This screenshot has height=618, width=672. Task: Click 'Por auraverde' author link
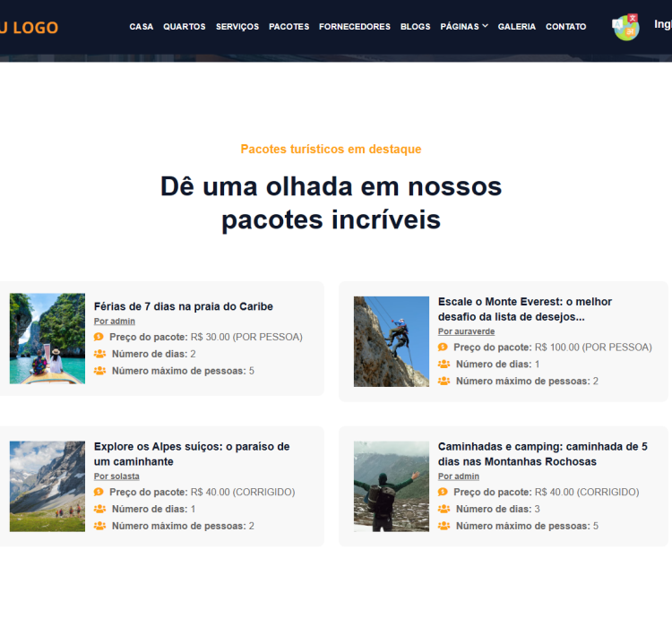coord(466,331)
